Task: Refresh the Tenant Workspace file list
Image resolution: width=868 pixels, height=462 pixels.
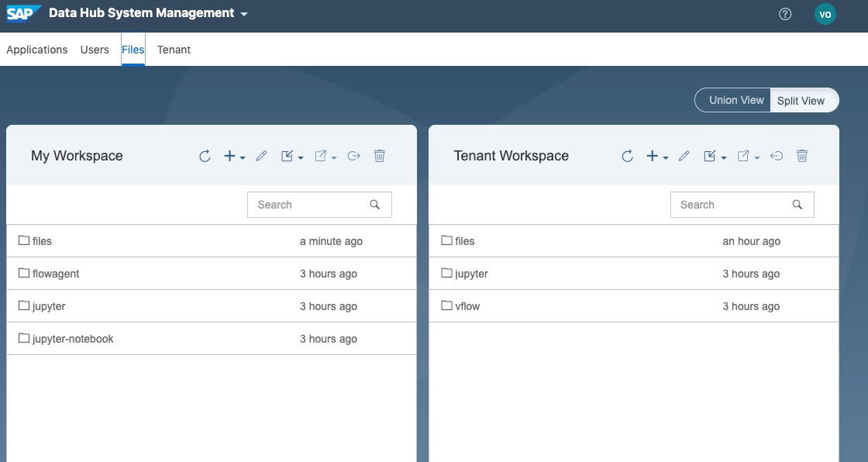Action: pyautogui.click(x=627, y=156)
